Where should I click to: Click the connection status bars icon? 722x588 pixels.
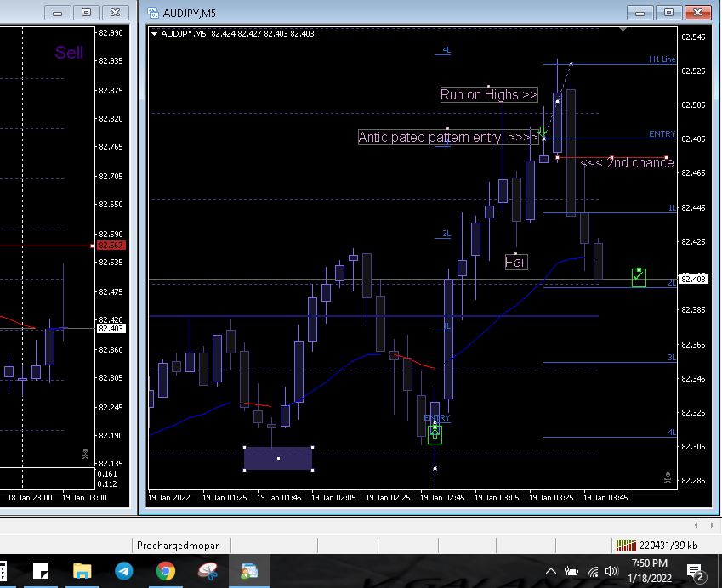[626, 546]
